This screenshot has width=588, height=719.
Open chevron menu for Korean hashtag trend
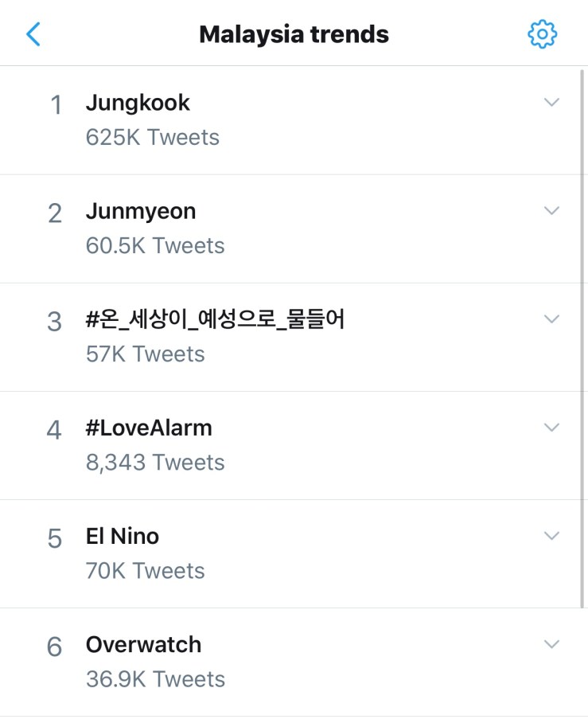pyautogui.click(x=551, y=318)
